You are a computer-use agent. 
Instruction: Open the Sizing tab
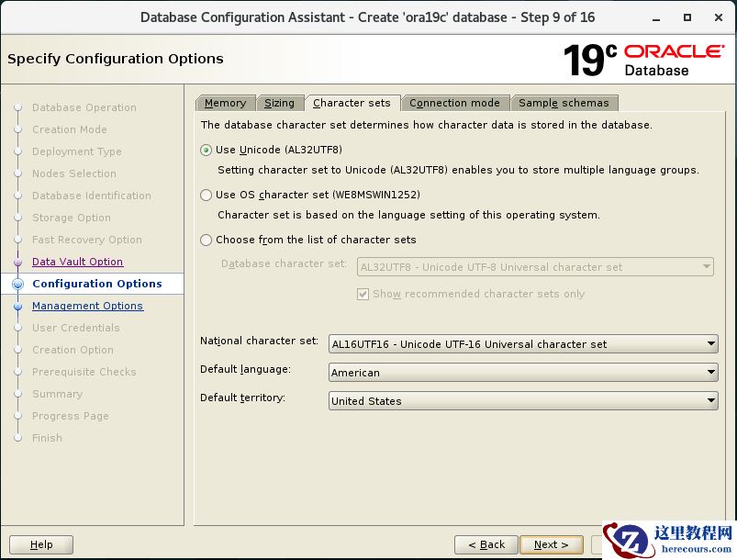tap(279, 103)
